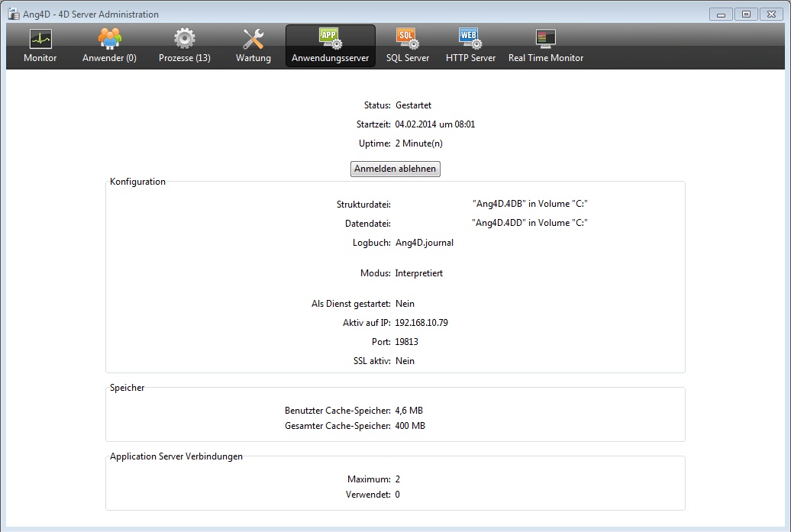Select the "Wartung" tab label
Image resolution: width=791 pixels, height=532 pixels.
tap(253, 58)
